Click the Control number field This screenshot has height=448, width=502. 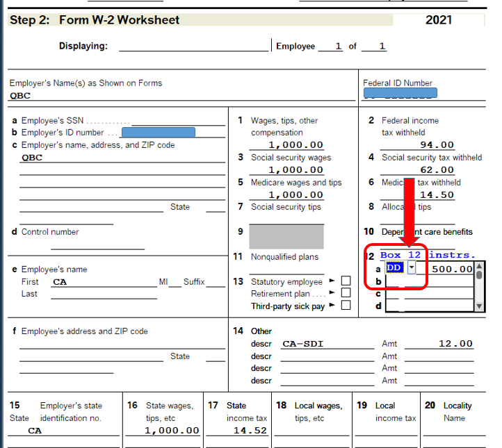click(x=97, y=244)
